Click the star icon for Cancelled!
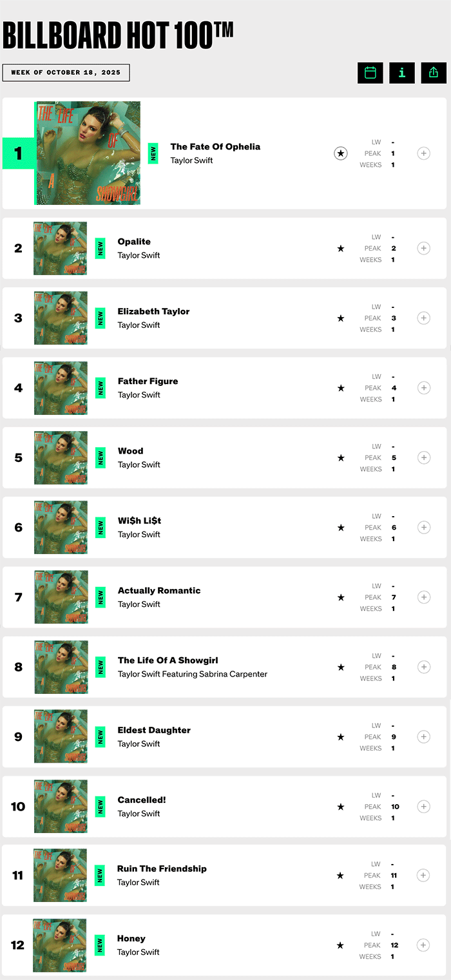 pyautogui.click(x=341, y=807)
